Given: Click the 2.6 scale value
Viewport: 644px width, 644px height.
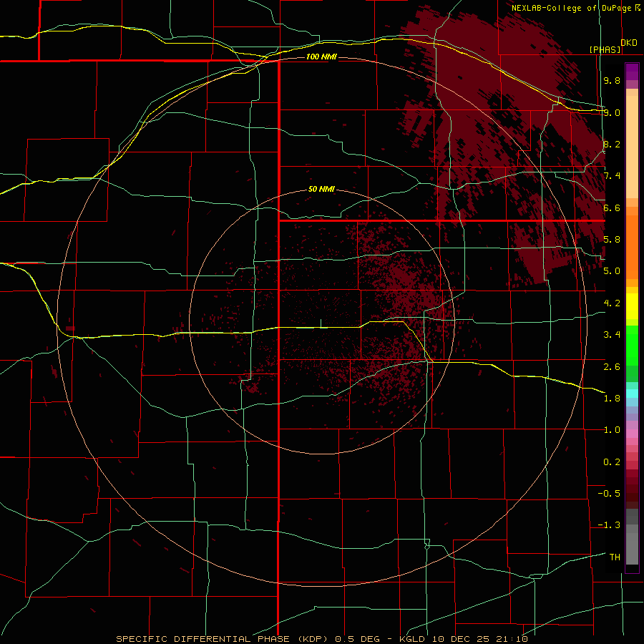Looking at the screenshot, I should point(612,366).
